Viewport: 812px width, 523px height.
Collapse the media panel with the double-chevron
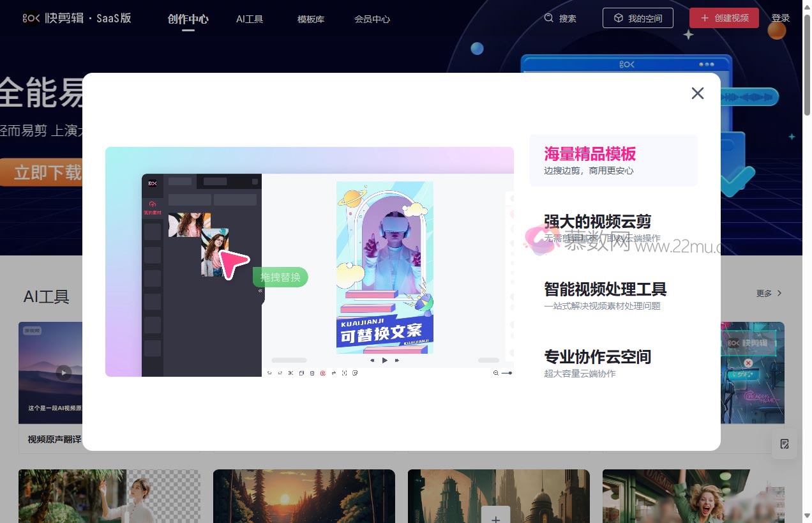tap(259, 291)
